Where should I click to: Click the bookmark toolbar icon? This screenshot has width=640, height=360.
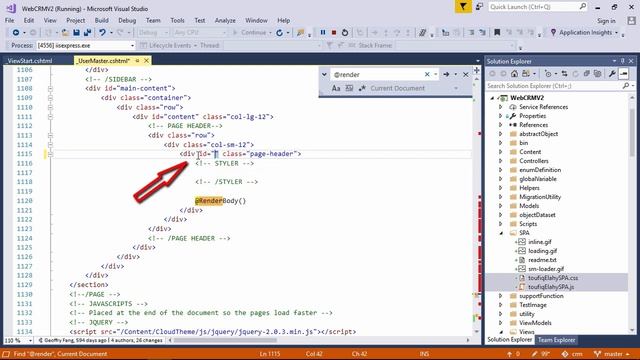click(x=497, y=33)
